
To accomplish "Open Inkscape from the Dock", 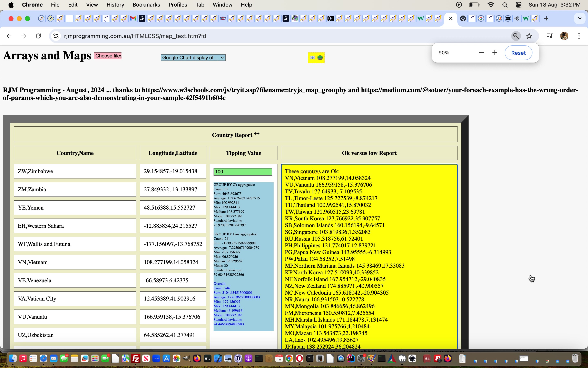I will point(412,359).
